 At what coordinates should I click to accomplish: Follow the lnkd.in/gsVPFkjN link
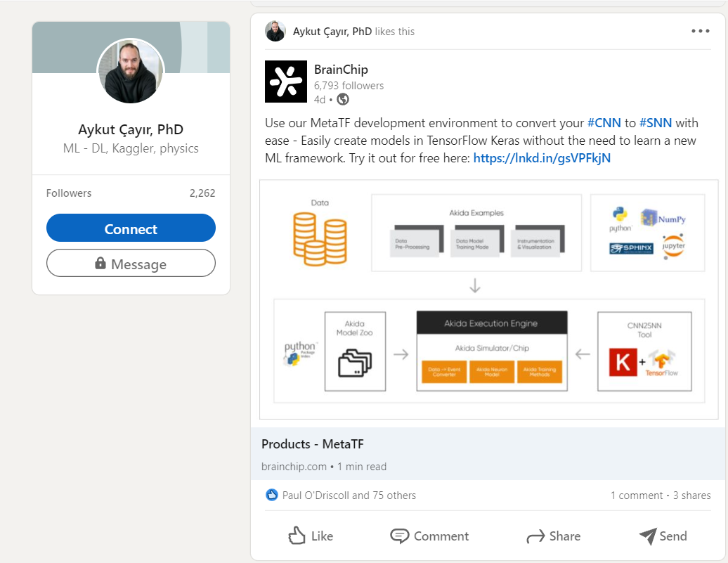point(542,158)
